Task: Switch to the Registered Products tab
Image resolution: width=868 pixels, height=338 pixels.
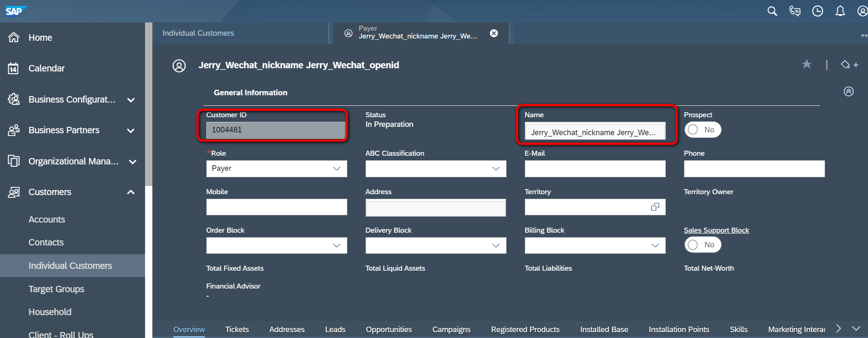Action: tap(525, 329)
